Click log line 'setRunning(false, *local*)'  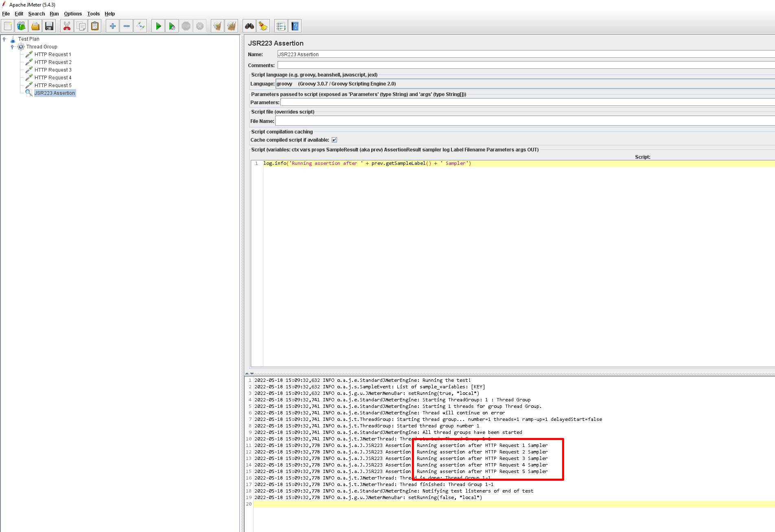pos(368,498)
